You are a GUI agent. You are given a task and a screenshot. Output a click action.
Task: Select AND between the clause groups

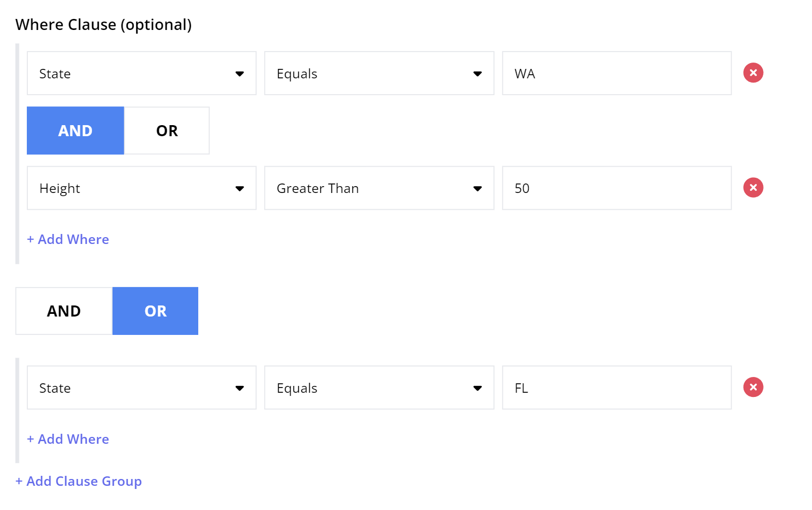tap(64, 311)
